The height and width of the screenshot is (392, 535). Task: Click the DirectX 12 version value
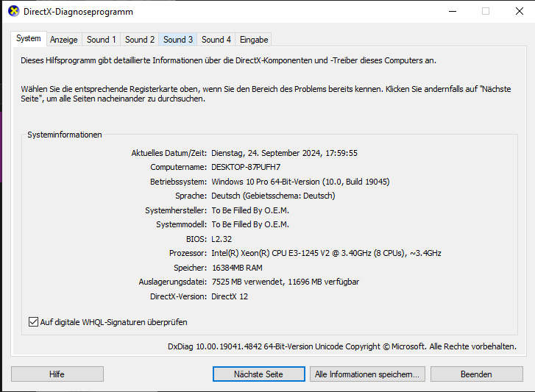[230, 296]
